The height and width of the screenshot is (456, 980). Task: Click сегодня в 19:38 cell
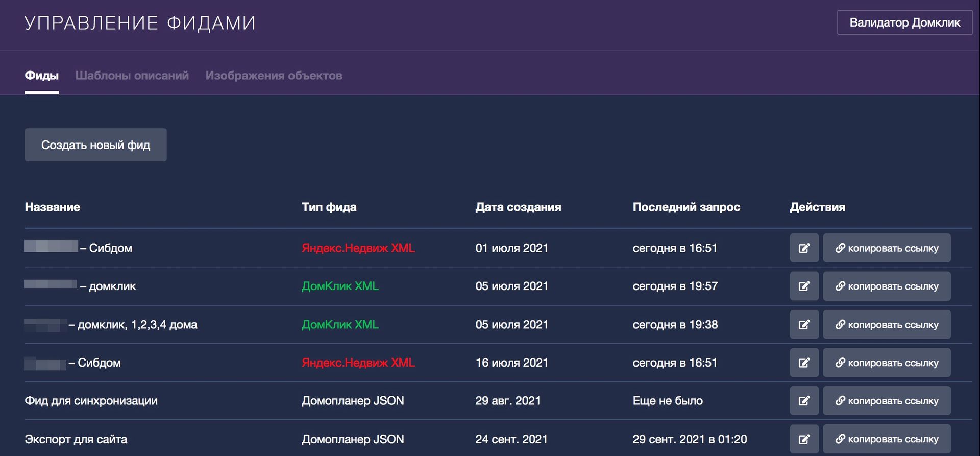[675, 324]
